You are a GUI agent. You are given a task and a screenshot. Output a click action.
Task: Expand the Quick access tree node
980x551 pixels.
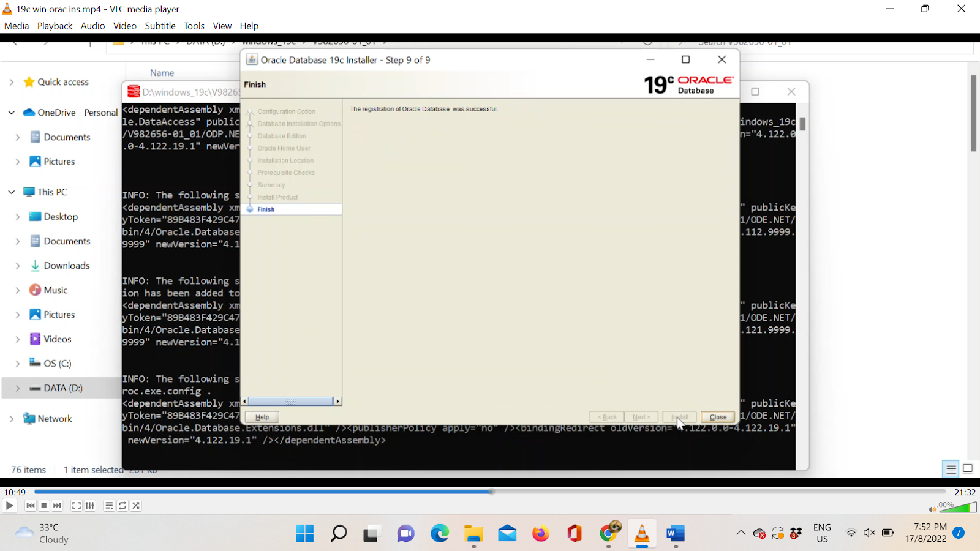tap(12, 82)
